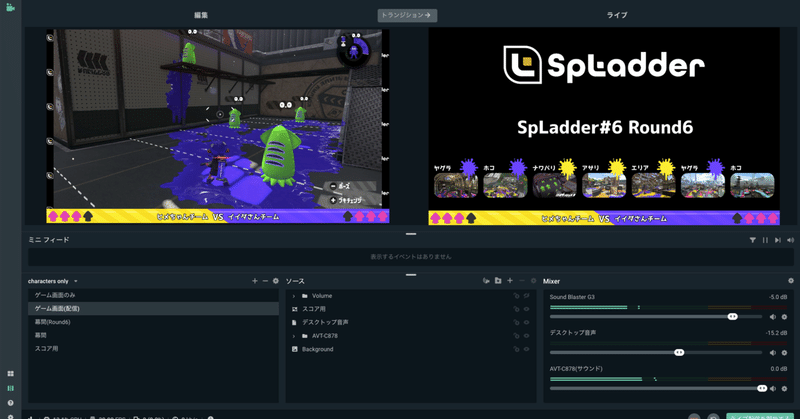Click the greyed source settings gear
The width and height of the screenshot is (800, 419).
point(534,281)
